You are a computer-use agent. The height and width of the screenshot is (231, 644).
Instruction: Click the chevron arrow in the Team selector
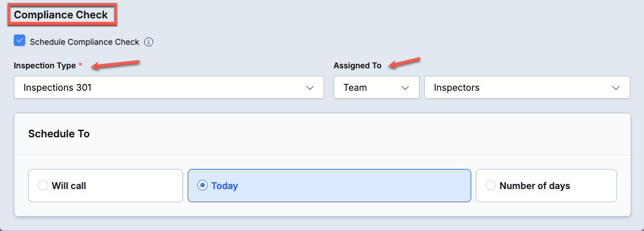point(405,87)
